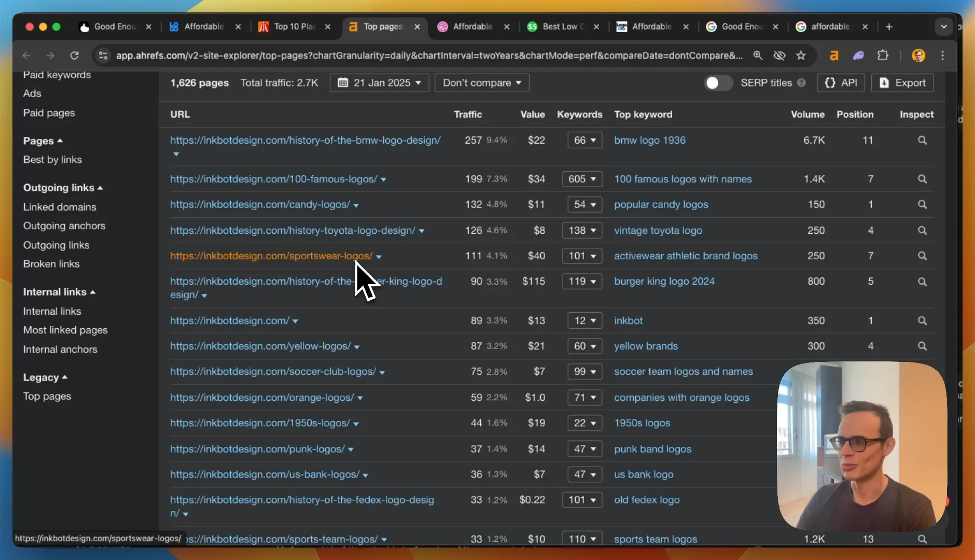Collapse the Internal links sidebar section
Screen dimensions: 975x560
(59, 292)
